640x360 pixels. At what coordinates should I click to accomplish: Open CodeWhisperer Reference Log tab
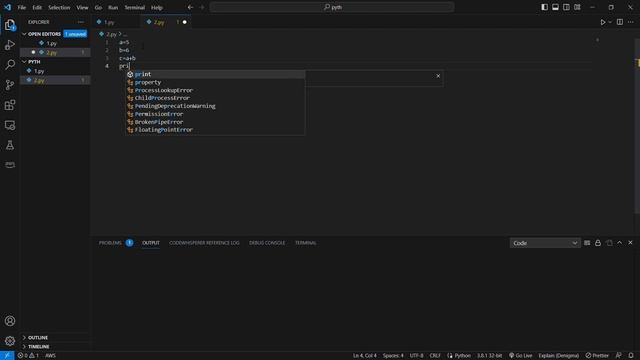204,243
